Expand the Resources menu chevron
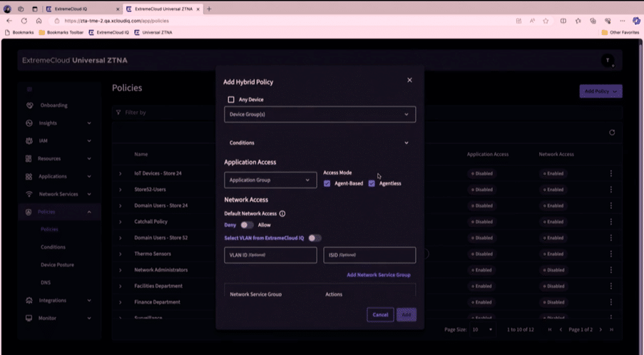Viewport: 644px width, 355px height. click(89, 158)
